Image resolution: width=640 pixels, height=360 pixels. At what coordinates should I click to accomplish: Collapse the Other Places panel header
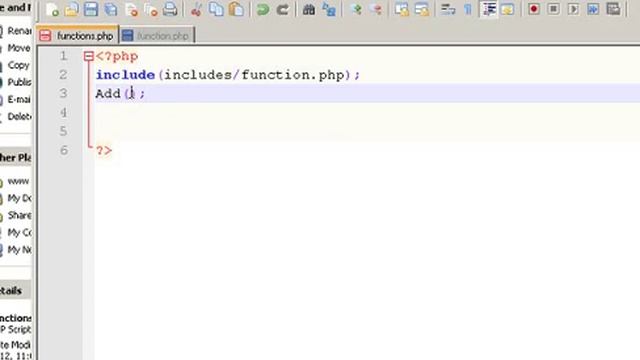click(16, 158)
